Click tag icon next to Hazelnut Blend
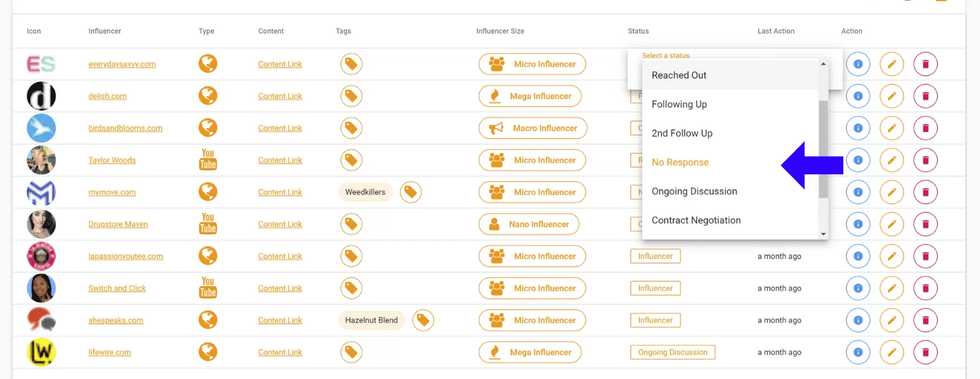This screenshot has width=980, height=379. tap(423, 320)
